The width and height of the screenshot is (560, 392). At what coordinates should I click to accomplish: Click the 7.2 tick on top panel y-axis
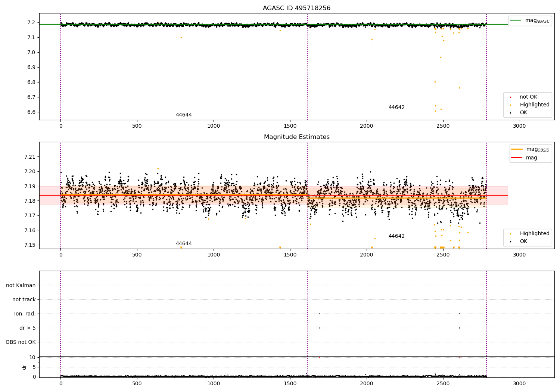point(31,23)
